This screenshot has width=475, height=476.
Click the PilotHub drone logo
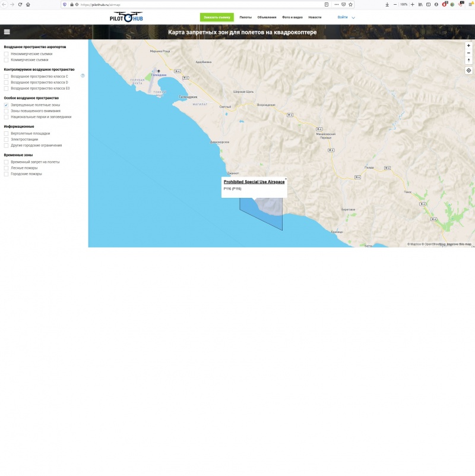[x=126, y=17]
